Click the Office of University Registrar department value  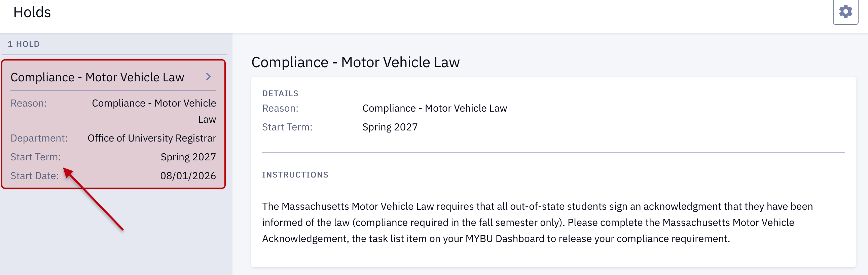pos(152,138)
